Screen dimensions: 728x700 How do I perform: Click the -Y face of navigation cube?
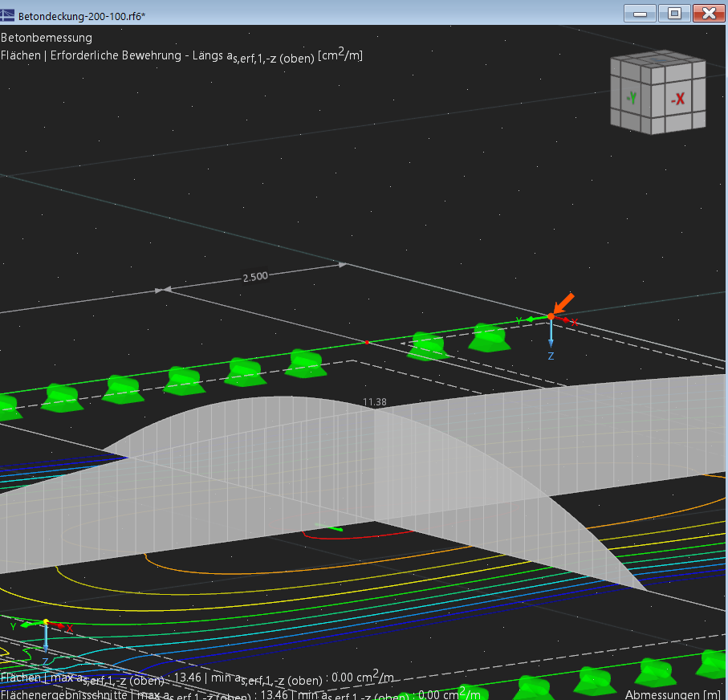point(632,99)
